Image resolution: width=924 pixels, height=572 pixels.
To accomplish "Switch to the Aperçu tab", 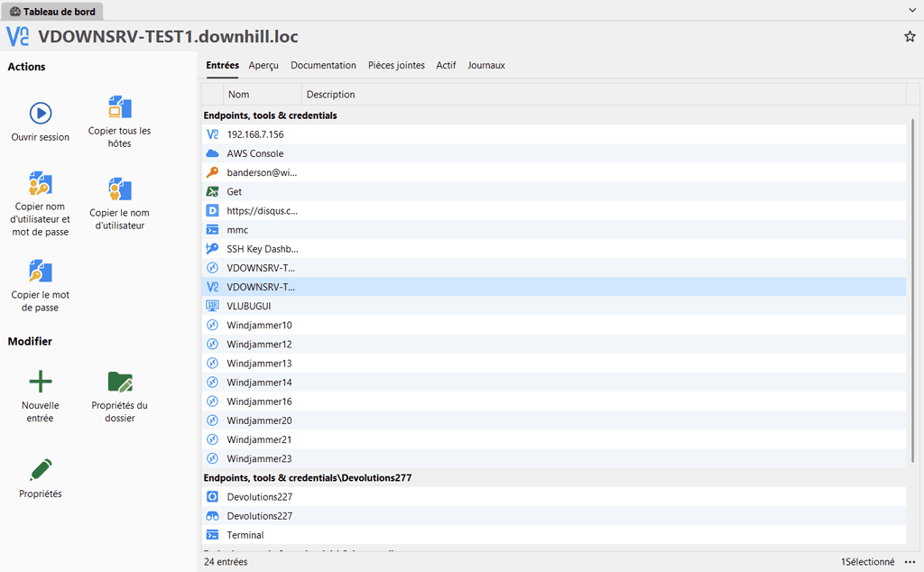I will 263,66.
